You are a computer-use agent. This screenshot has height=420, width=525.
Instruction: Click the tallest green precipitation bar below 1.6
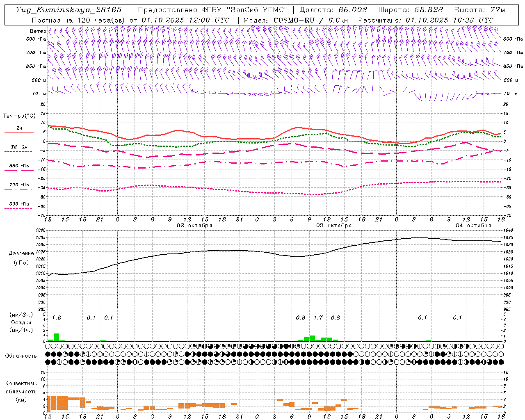click(x=57, y=337)
